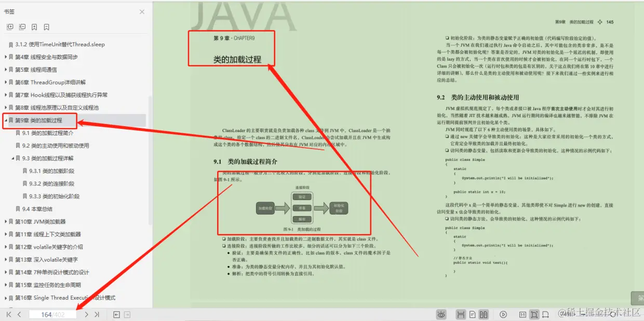The width and height of the screenshot is (644, 321).
Task: Open bookmark 第14章 7种单例设计模式的设计
Action: [x=52, y=272]
